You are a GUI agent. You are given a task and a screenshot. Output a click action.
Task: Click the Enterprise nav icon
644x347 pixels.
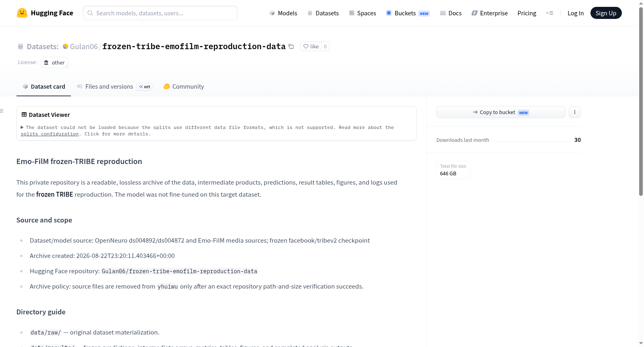[x=475, y=13]
